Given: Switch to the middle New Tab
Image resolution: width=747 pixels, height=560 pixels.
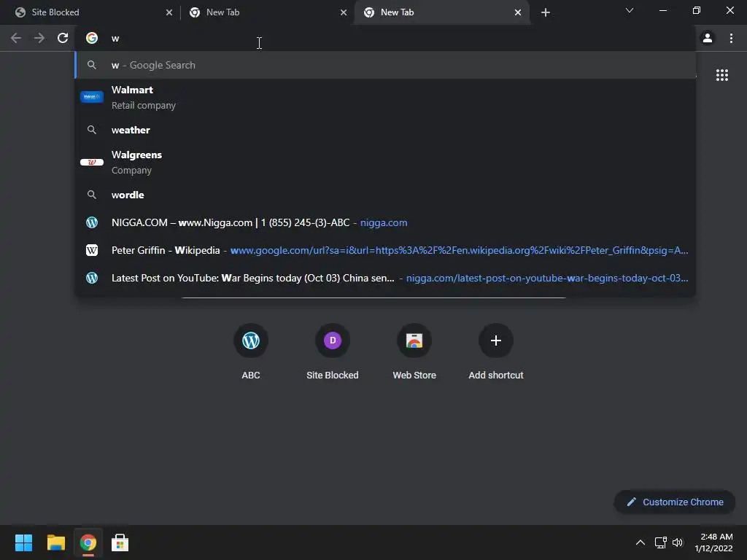Looking at the screenshot, I should (x=267, y=12).
